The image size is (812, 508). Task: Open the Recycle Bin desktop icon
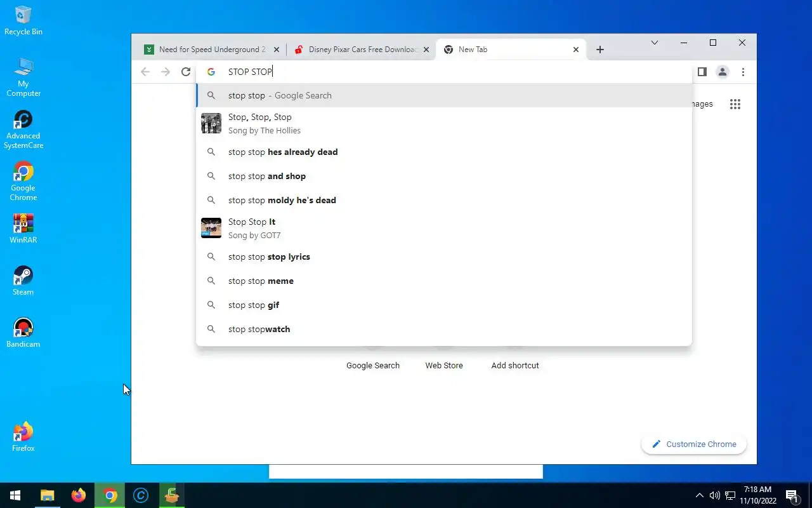click(x=23, y=20)
